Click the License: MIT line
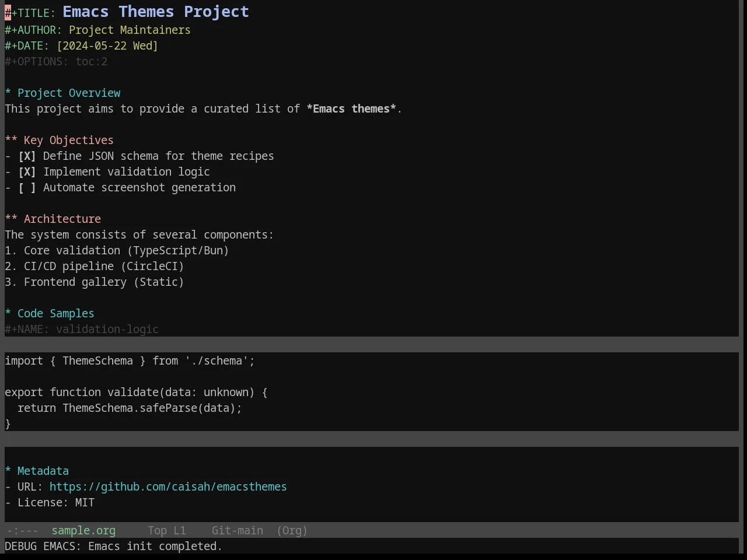The width and height of the screenshot is (747, 560). pos(50,502)
